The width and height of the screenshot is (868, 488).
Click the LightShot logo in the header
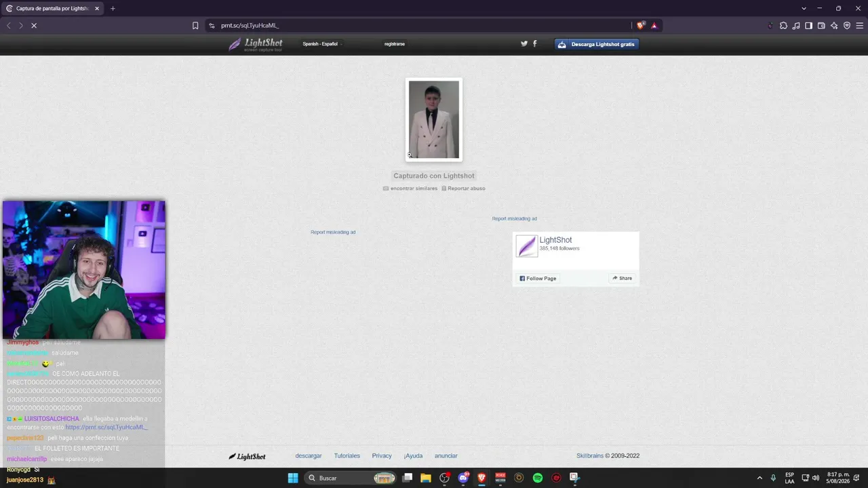(x=256, y=44)
